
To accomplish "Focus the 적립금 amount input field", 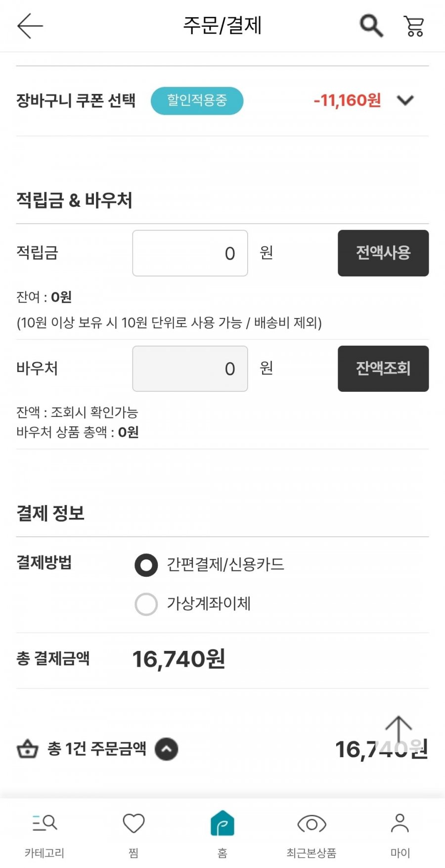I will [x=190, y=253].
